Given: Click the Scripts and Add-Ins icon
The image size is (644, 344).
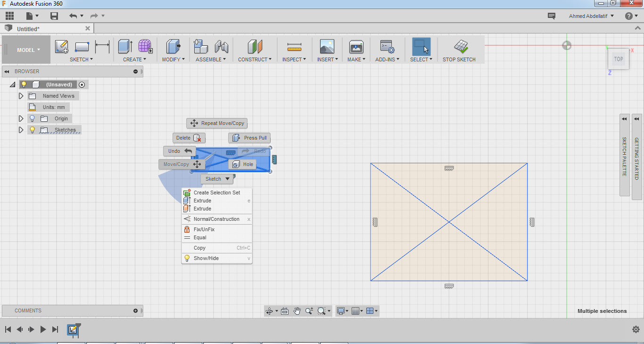Looking at the screenshot, I should (x=387, y=47).
